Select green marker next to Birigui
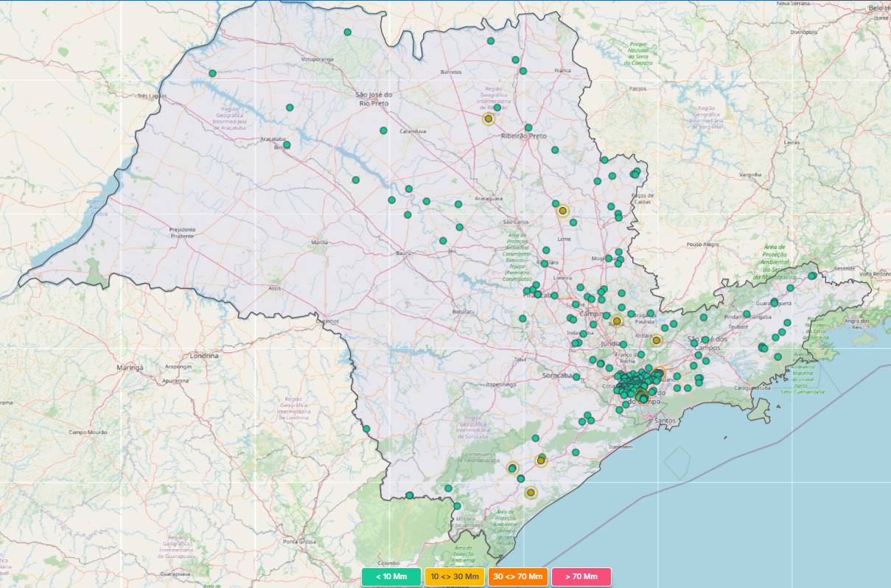Viewport: 891px width, 588px height. (287, 145)
